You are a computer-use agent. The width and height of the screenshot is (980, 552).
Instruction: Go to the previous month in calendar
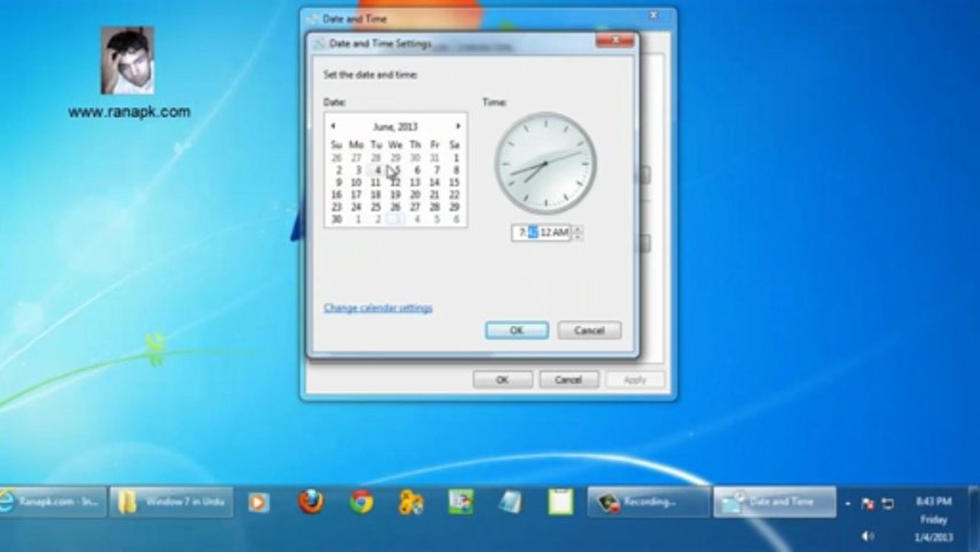pos(333,126)
